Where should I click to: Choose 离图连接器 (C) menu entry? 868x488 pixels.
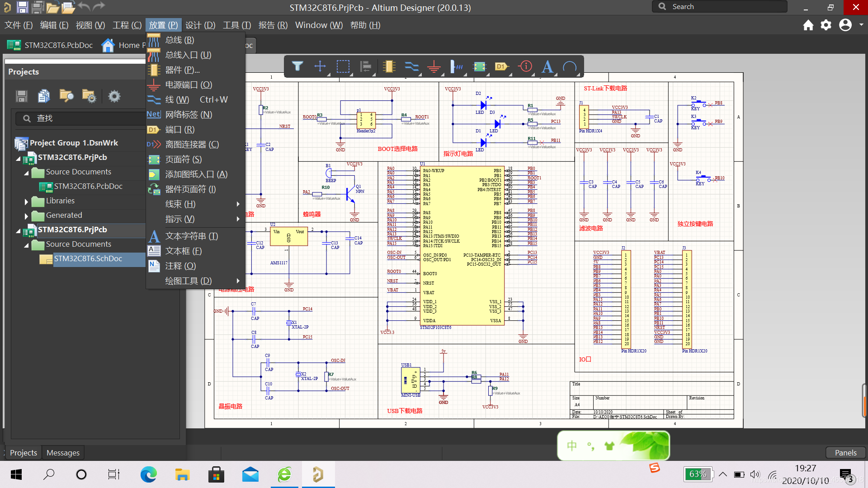click(x=195, y=145)
